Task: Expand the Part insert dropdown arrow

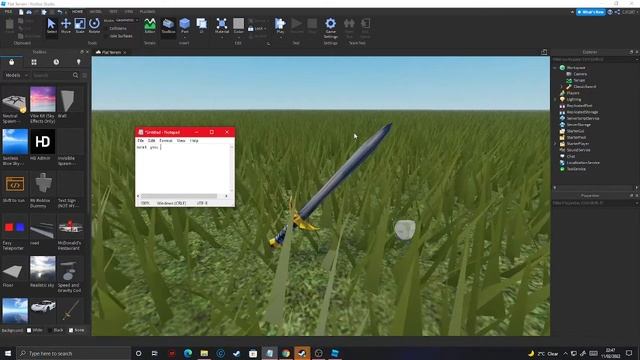Action: point(184,37)
